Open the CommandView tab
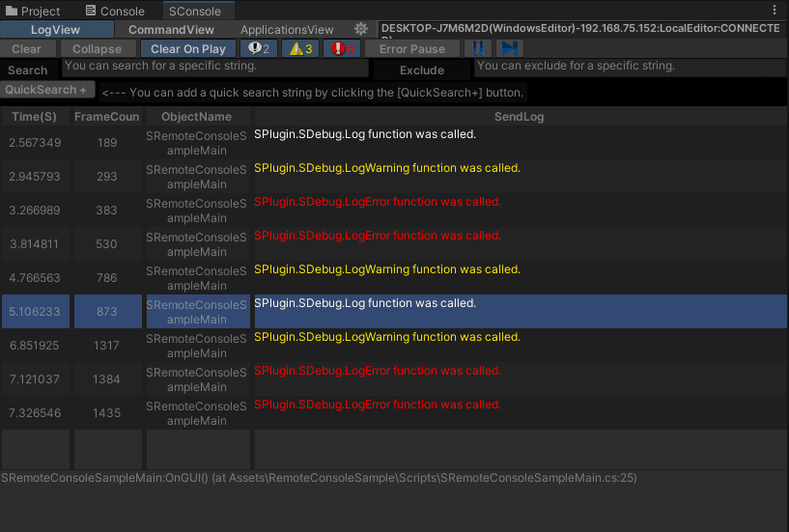789x532 pixels. [x=171, y=30]
